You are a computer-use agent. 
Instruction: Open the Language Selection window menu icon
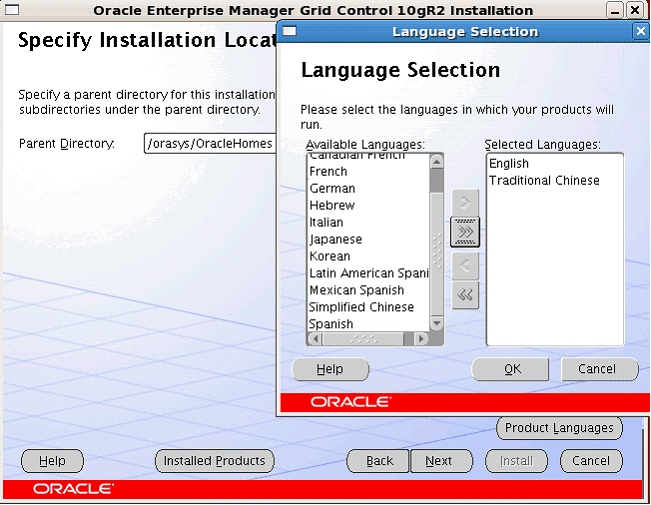click(x=289, y=32)
